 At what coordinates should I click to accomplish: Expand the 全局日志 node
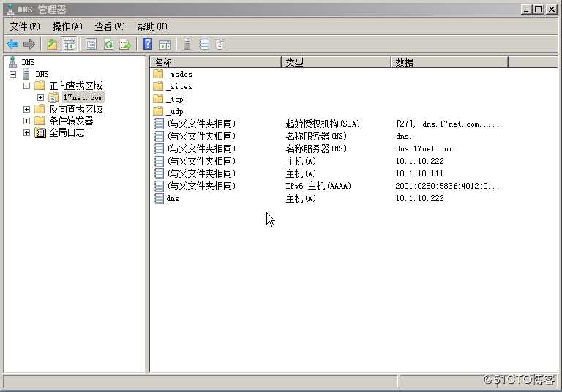pyautogui.click(x=26, y=133)
